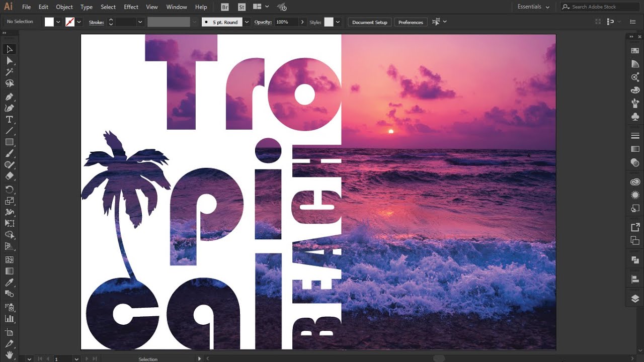Open the Appearance panel sun icon
This screenshot has width=644, height=362.
(635, 195)
